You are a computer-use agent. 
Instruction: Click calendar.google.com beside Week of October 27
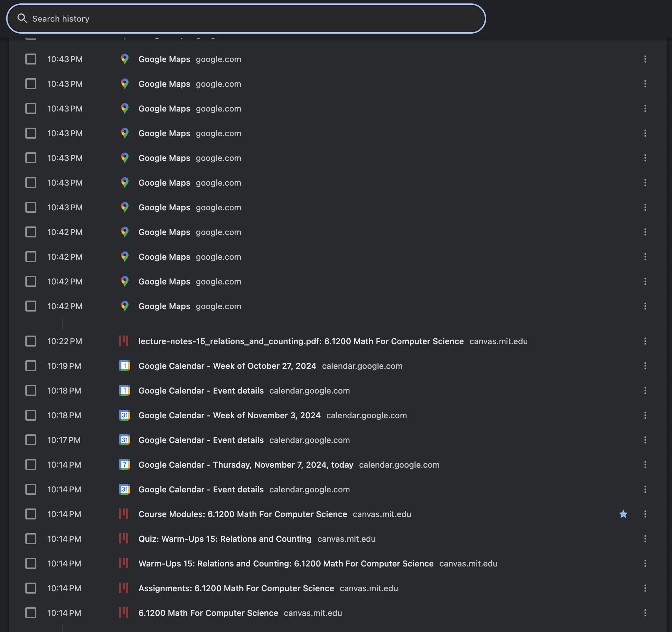(x=362, y=366)
